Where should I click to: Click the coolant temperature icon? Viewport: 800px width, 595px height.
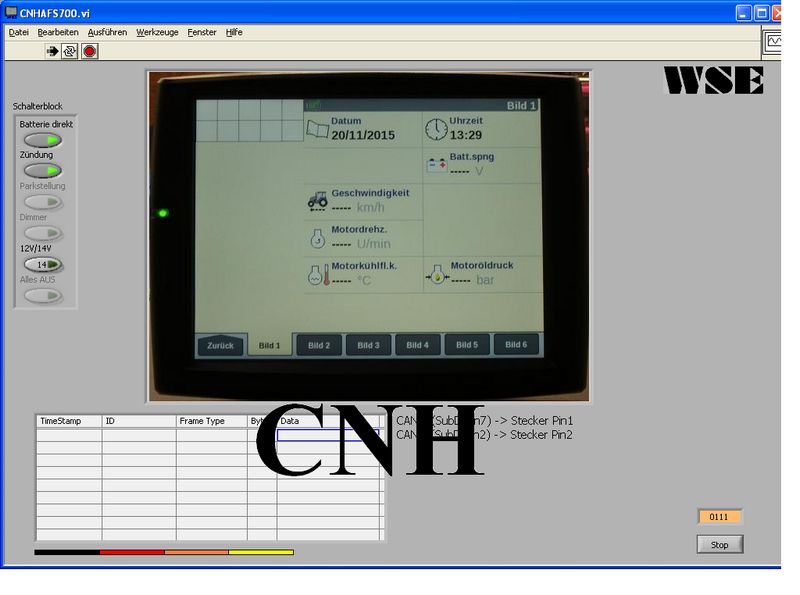(319, 275)
